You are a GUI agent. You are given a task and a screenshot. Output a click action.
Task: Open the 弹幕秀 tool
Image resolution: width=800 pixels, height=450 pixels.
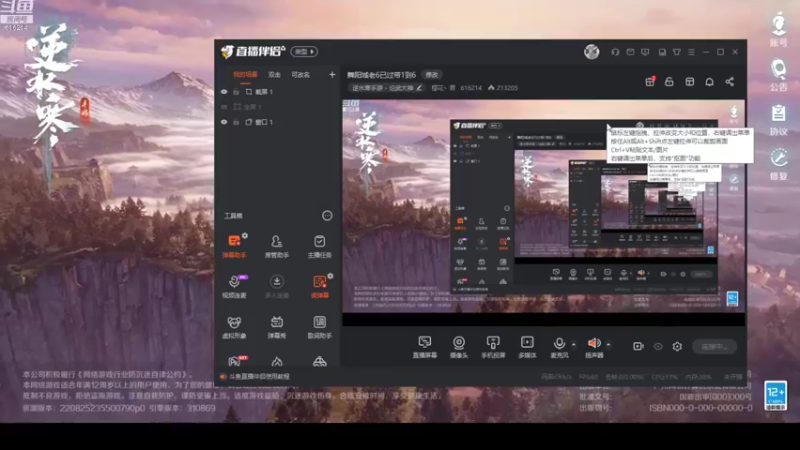click(277, 327)
